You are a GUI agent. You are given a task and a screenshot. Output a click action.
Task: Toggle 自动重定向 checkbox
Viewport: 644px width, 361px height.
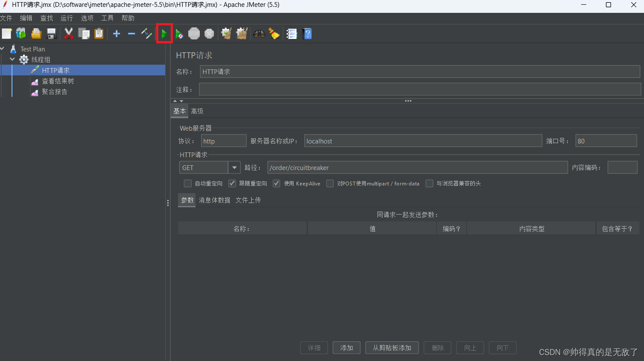point(187,183)
